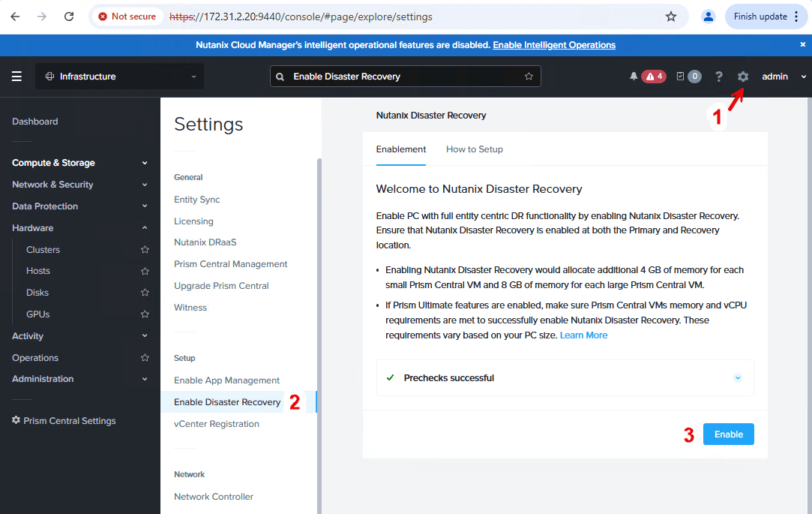The image size is (812, 514).
Task: Open vCenter Registration settings
Action: (217, 424)
